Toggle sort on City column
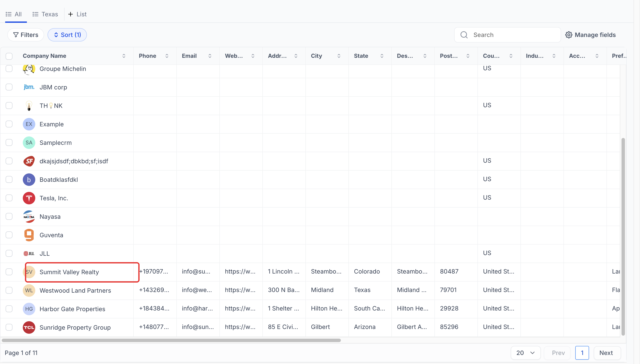Screen dimensions: 640x364 pyautogui.click(x=339, y=56)
